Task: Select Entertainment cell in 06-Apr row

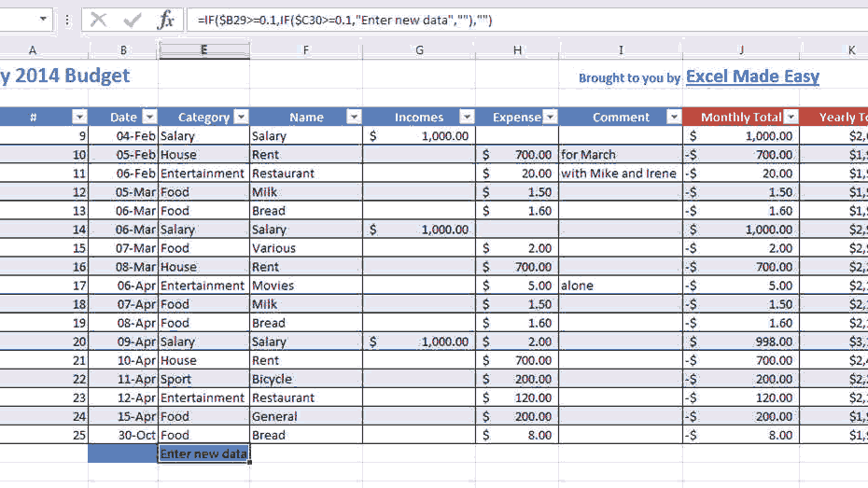Action: 203,286
